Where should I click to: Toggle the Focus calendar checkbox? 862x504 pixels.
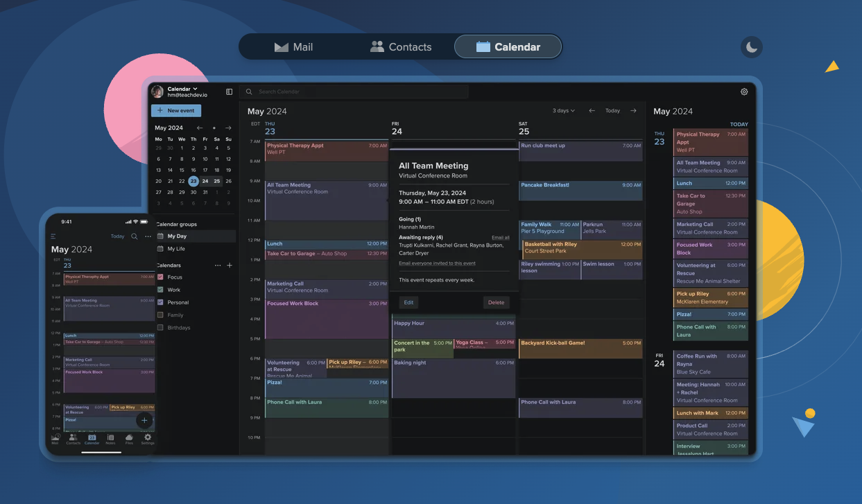[160, 277]
